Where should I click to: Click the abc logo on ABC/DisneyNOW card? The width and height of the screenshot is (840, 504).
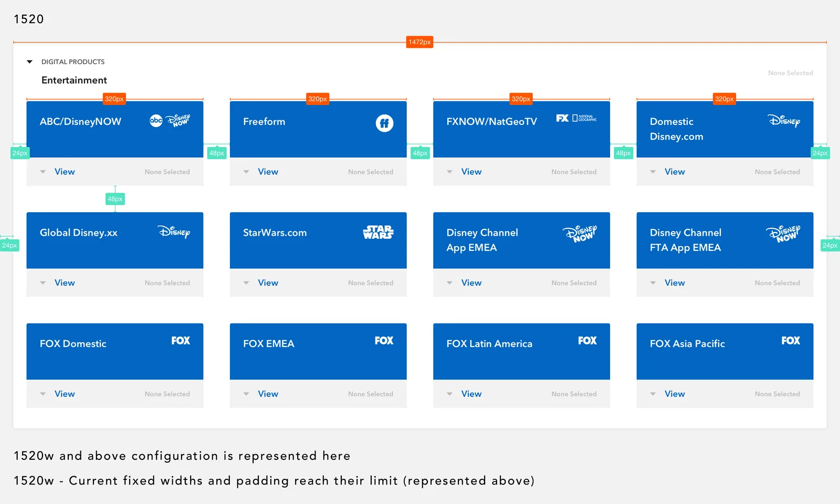click(x=156, y=121)
